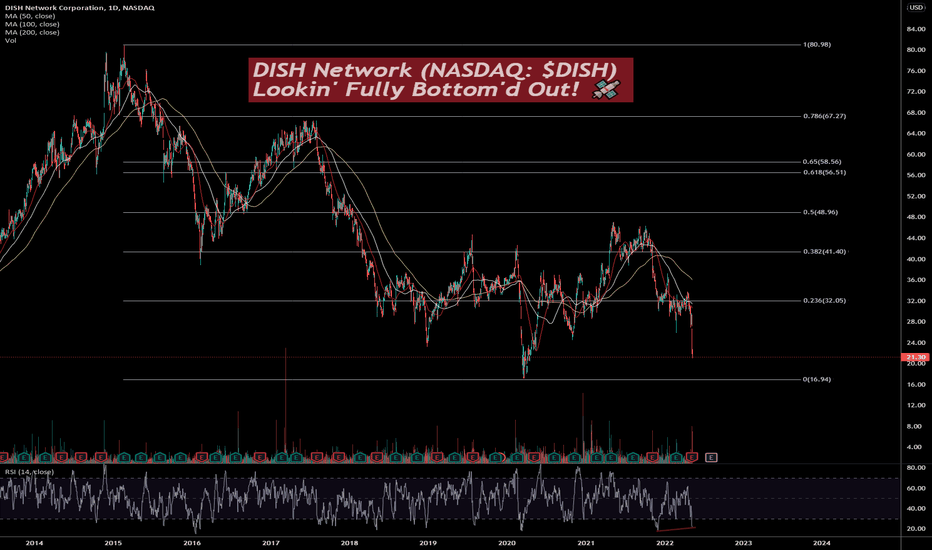Click the 84.00 price scale label
Image resolution: width=932 pixels, height=550 pixels.
click(x=916, y=29)
